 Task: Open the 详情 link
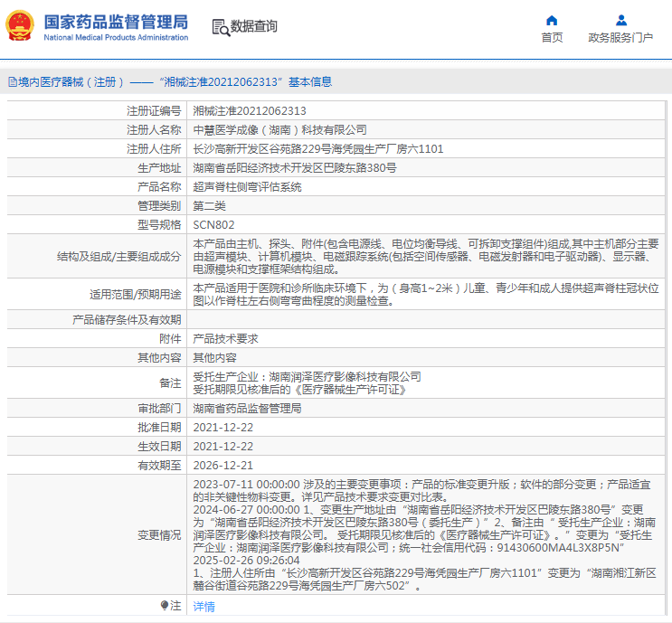click(x=204, y=607)
